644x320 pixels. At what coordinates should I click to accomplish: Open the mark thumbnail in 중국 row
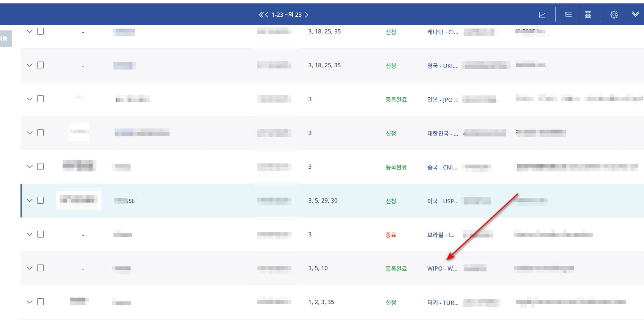click(x=79, y=166)
